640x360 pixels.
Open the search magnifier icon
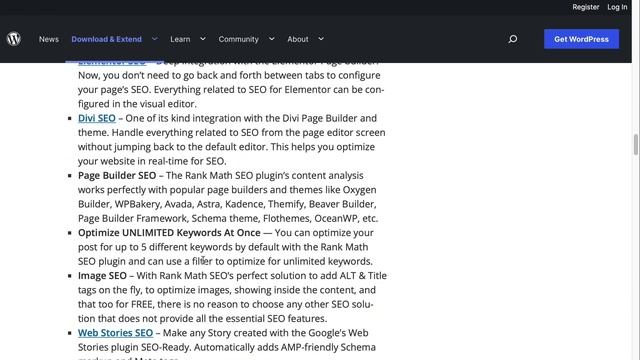pos(513,39)
